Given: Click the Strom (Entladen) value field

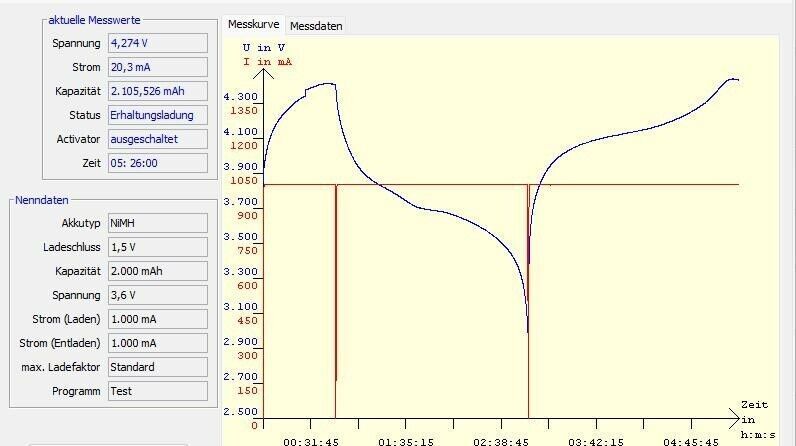Looking at the screenshot, I should tap(157, 343).
